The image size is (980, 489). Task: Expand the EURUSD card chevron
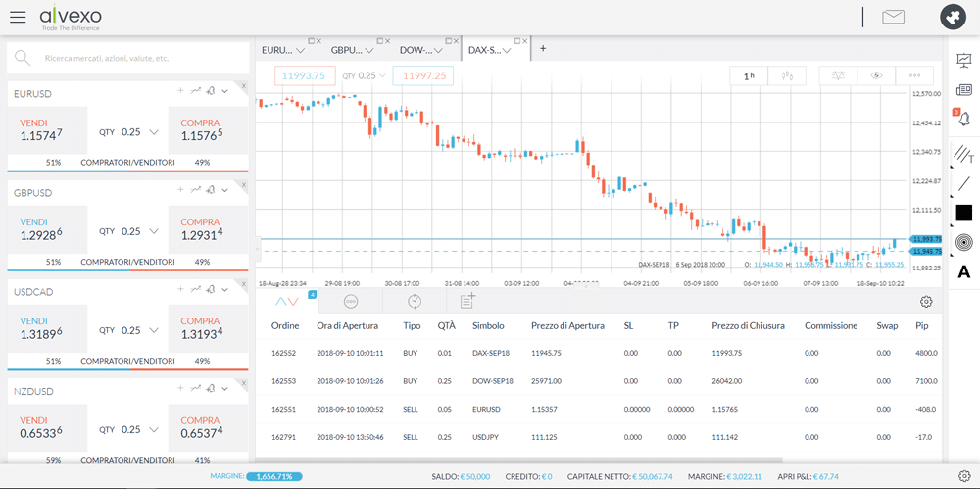(x=225, y=91)
